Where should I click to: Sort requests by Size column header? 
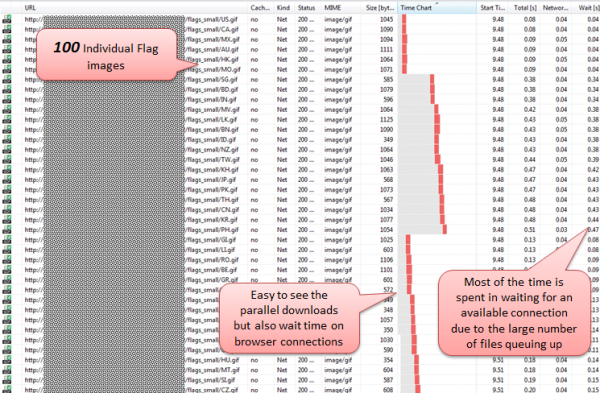(x=379, y=8)
